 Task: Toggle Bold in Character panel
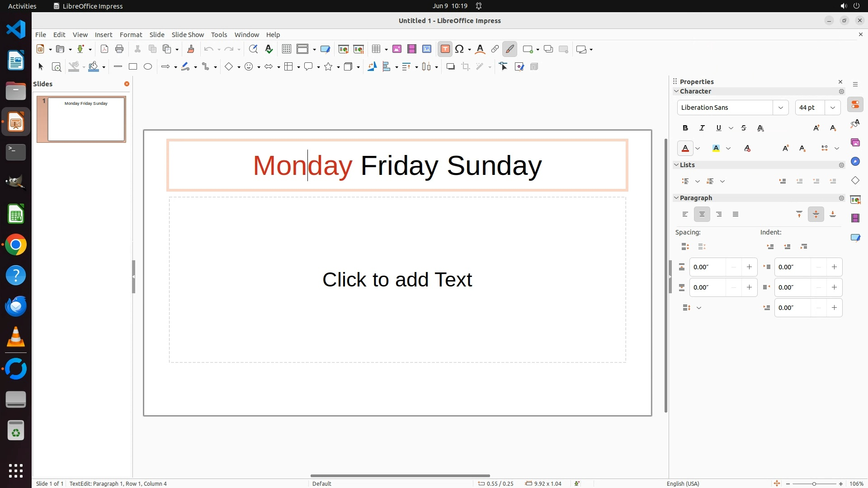(x=685, y=128)
